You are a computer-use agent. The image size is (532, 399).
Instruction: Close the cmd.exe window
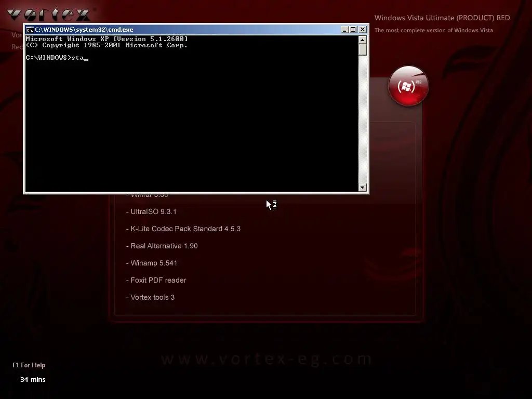pos(363,30)
